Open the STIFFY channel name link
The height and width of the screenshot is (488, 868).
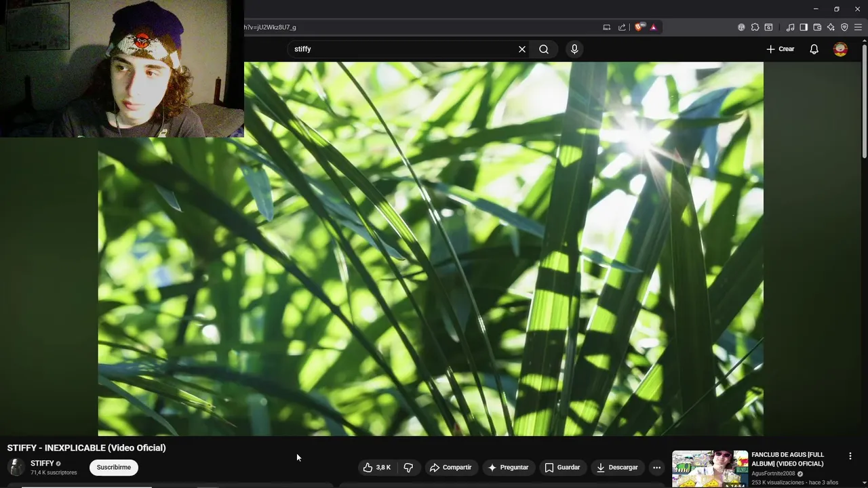pyautogui.click(x=42, y=464)
